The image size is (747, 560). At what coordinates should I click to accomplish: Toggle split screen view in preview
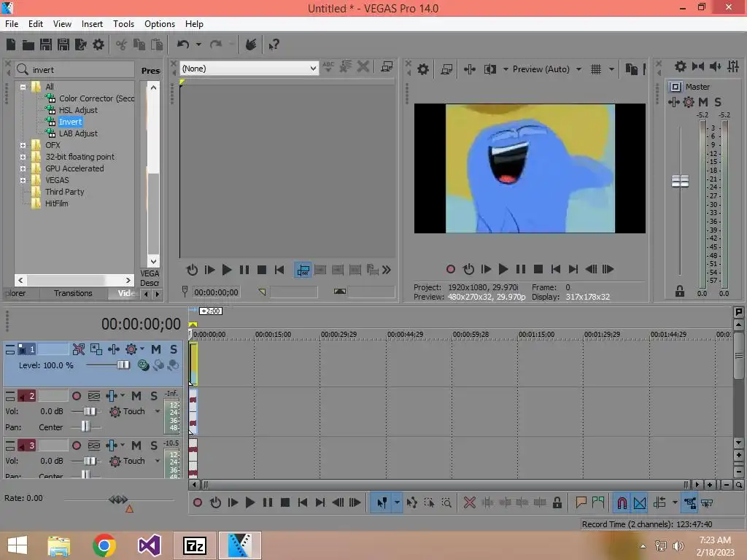click(489, 69)
